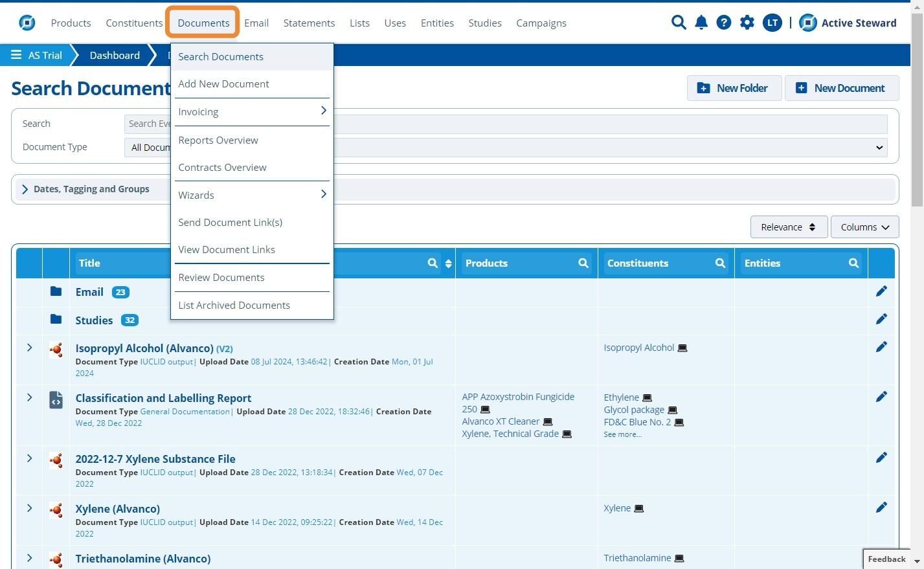Open the settings gear icon
924x569 pixels.
click(x=747, y=23)
